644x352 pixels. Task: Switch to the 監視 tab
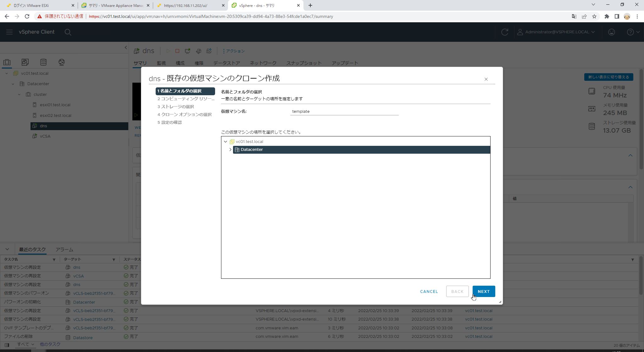[x=161, y=63]
